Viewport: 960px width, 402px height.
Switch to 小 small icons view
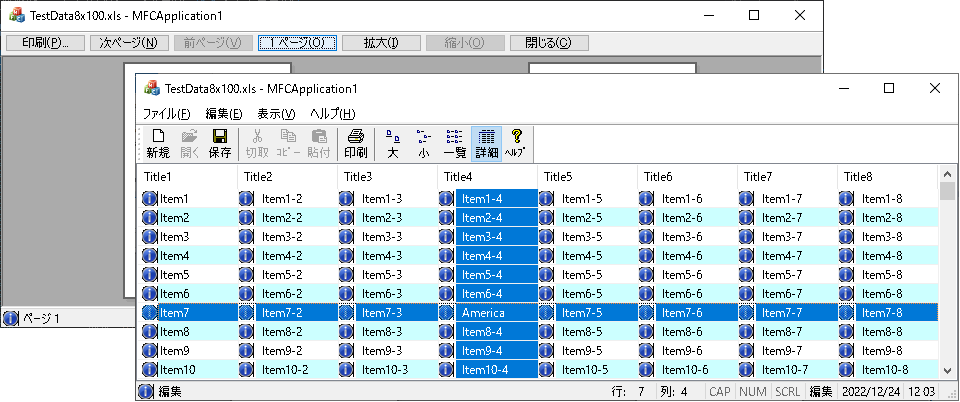tap(424, 144)
